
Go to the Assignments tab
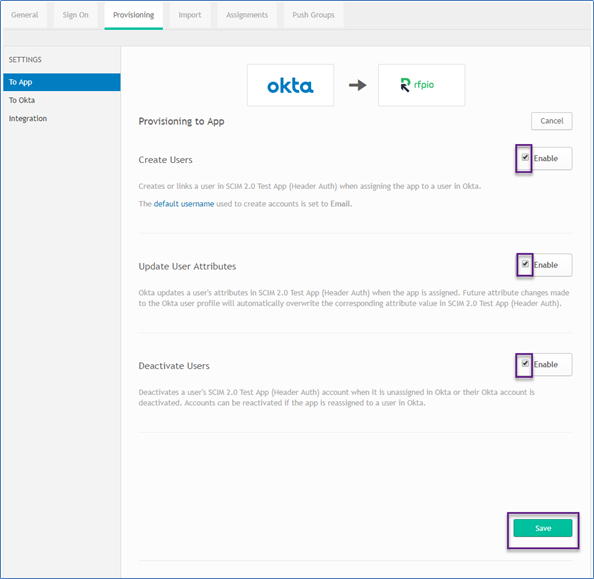pos(247,15)
